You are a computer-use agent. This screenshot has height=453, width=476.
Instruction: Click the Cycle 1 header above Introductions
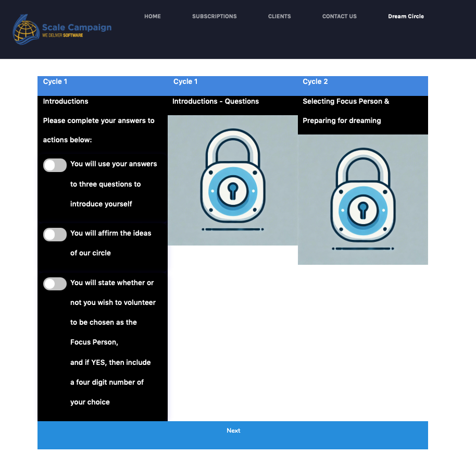(x=55, y=82)
